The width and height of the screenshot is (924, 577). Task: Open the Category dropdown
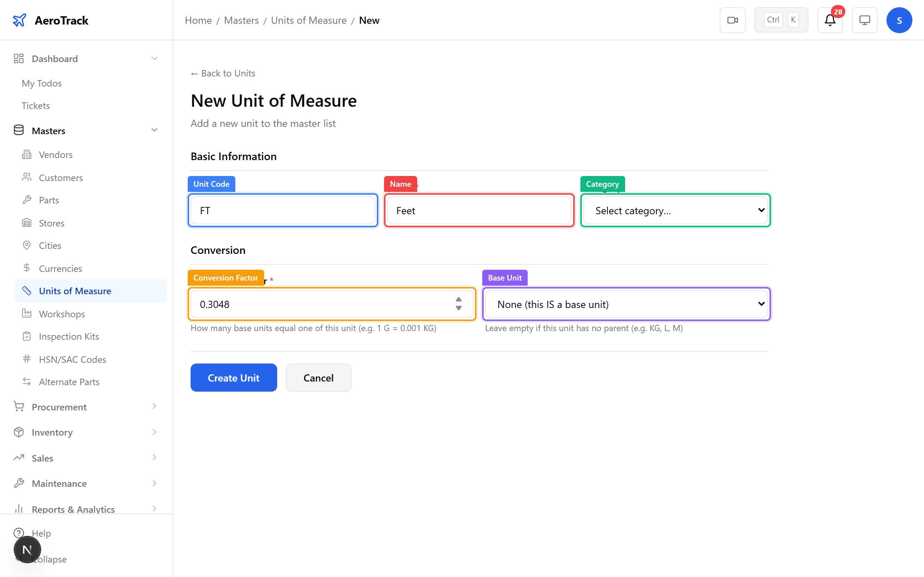click(675, 211)
